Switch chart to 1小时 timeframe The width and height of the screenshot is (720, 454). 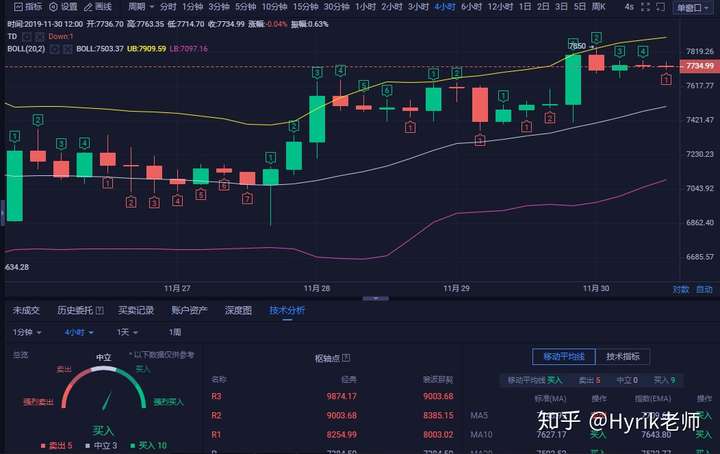[x=366, y=7]
